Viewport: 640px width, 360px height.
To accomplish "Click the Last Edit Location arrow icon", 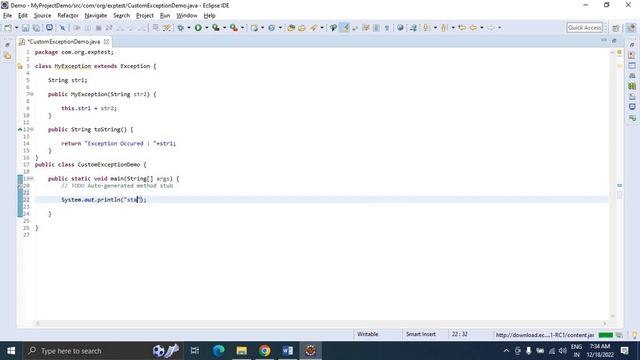I will (462, 28).
